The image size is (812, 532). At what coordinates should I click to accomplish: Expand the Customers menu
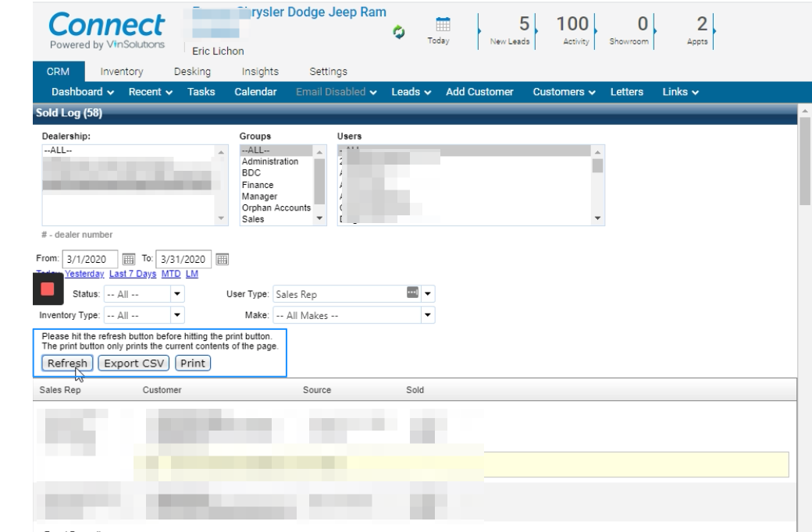(564, 92)
